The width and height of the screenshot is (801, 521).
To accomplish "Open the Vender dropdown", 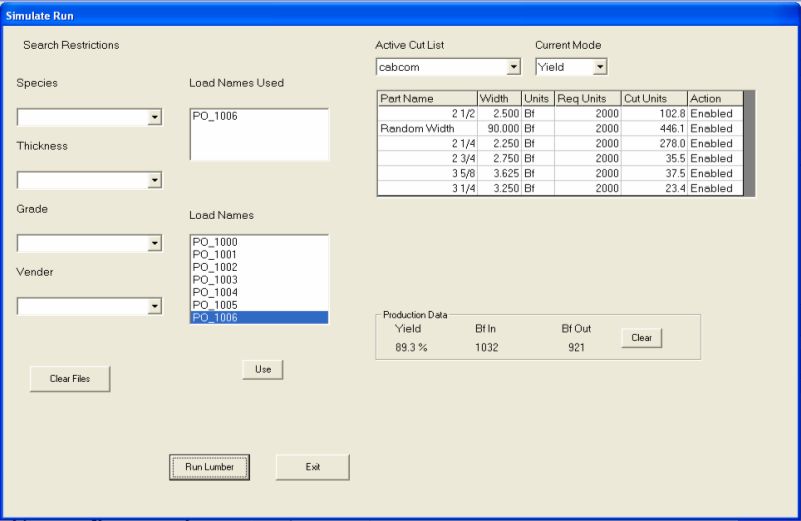I will [154, 306].
